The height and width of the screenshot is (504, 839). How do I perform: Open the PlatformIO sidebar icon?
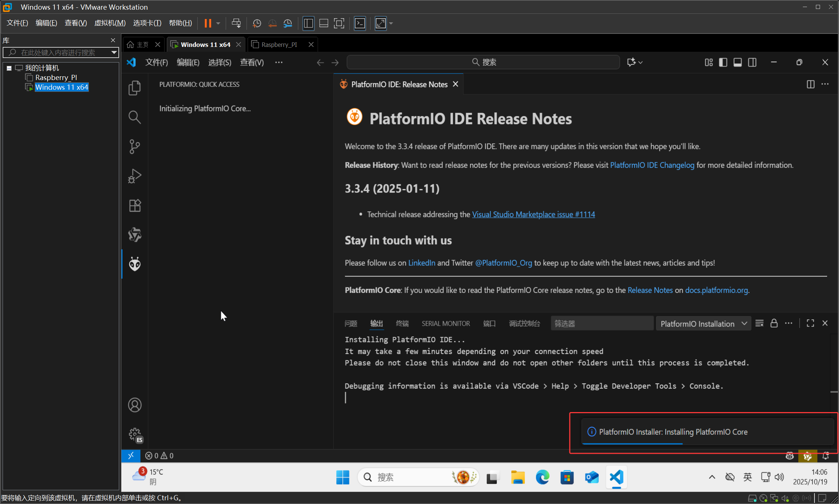click(x=134, y=264)
